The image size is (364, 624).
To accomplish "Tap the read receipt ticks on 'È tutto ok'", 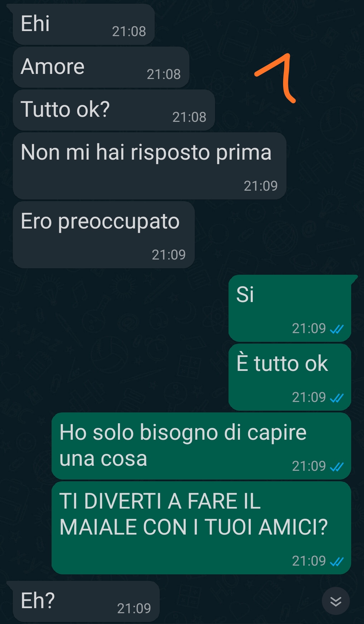I will [337, 398].
